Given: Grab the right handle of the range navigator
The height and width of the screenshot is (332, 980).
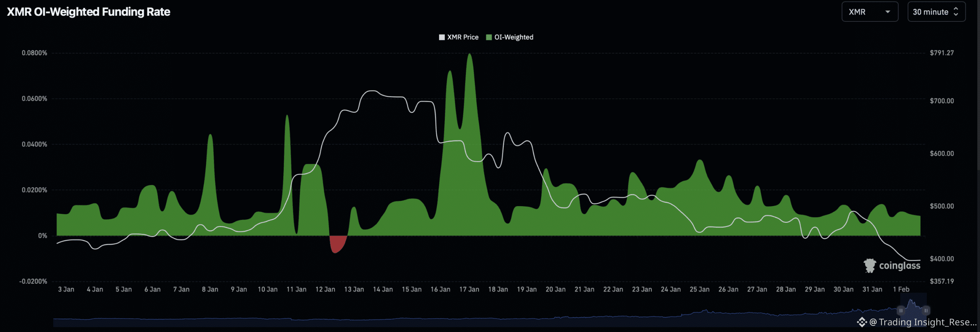Looking at the screenshot, I should (926, 310).
